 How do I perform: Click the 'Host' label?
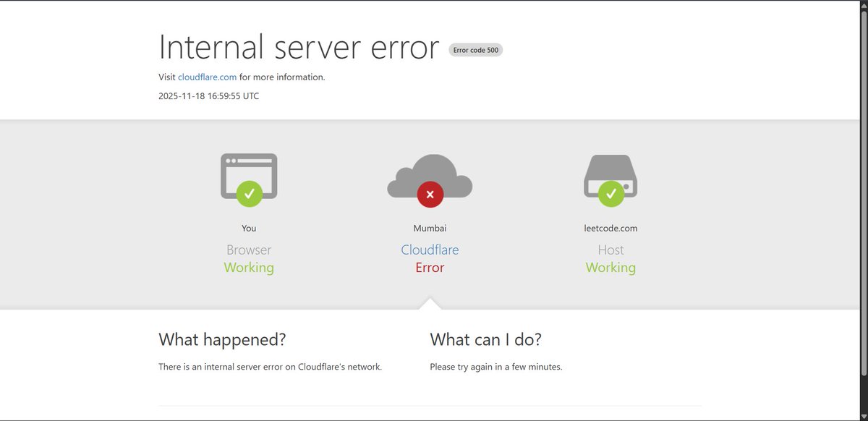[610, 250]
